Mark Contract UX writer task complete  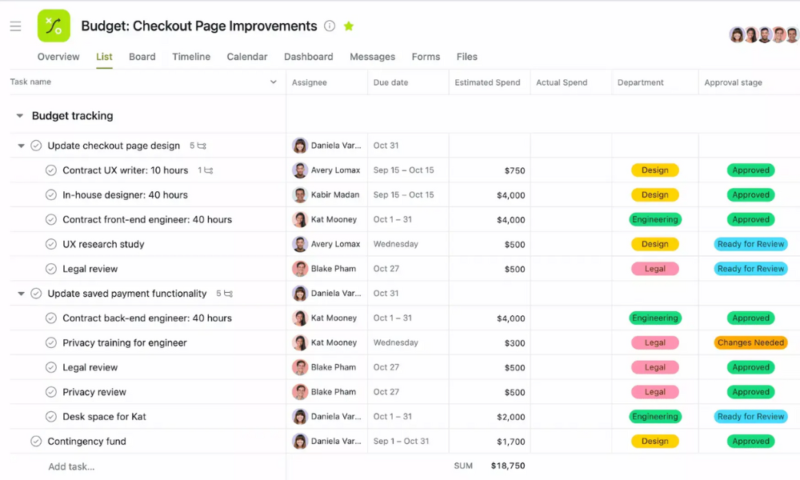click(51, 170)
